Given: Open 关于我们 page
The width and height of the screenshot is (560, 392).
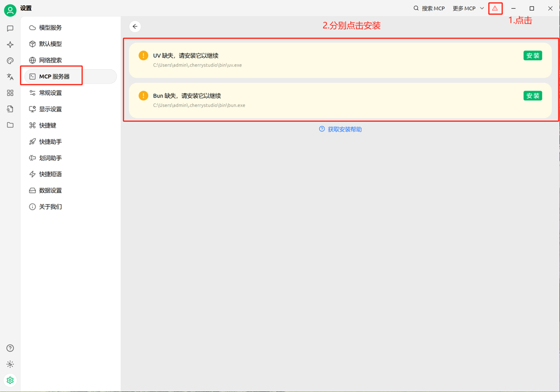Looking at the screenshot, I should click(70, 206).
